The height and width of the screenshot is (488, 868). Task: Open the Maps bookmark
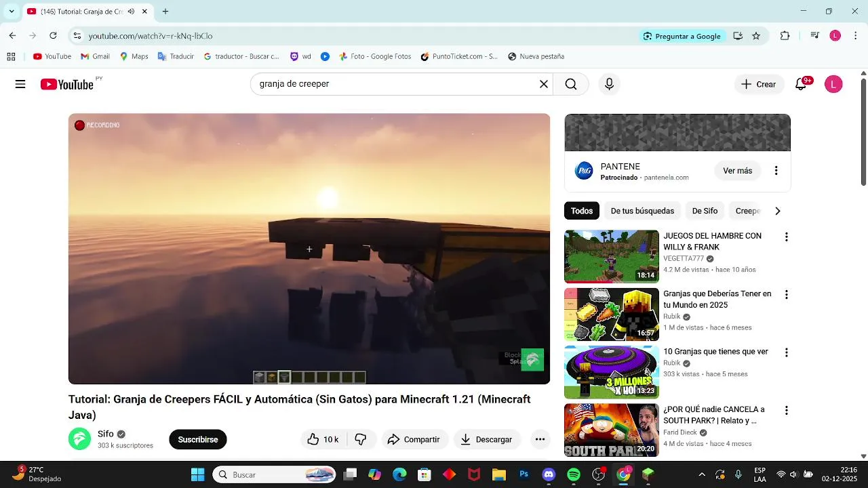tap(134, 56)
